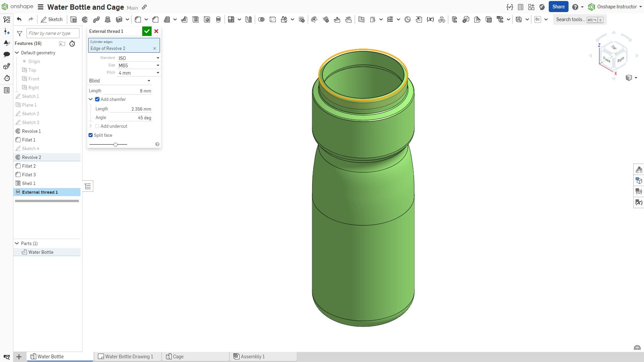This screenshot has height=362, width=644.
Task: Select the Extrude tool icon in toolbar
Action: [73, 19]
